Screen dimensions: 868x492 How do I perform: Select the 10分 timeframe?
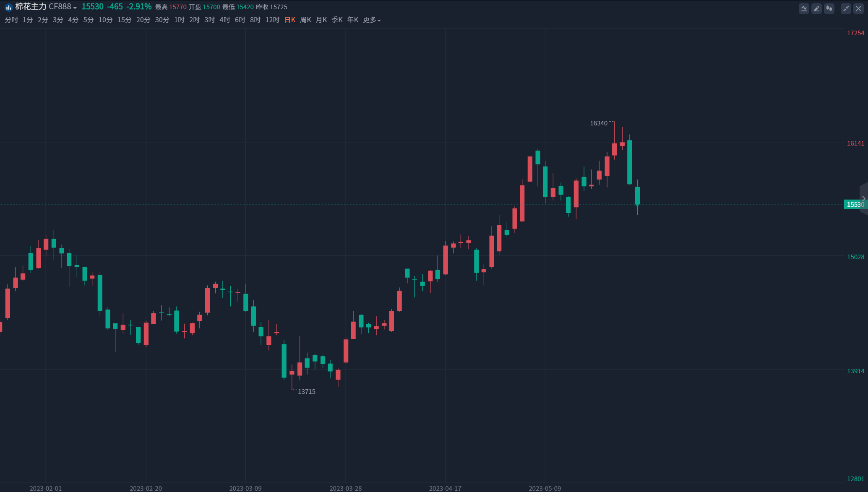tap(106, 20)
